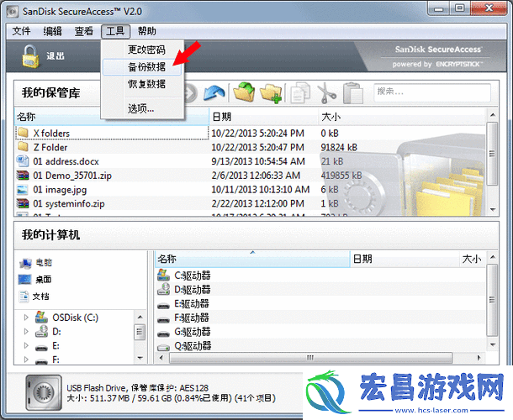Click the Q:驱动器 drive icon

(163, 347)
